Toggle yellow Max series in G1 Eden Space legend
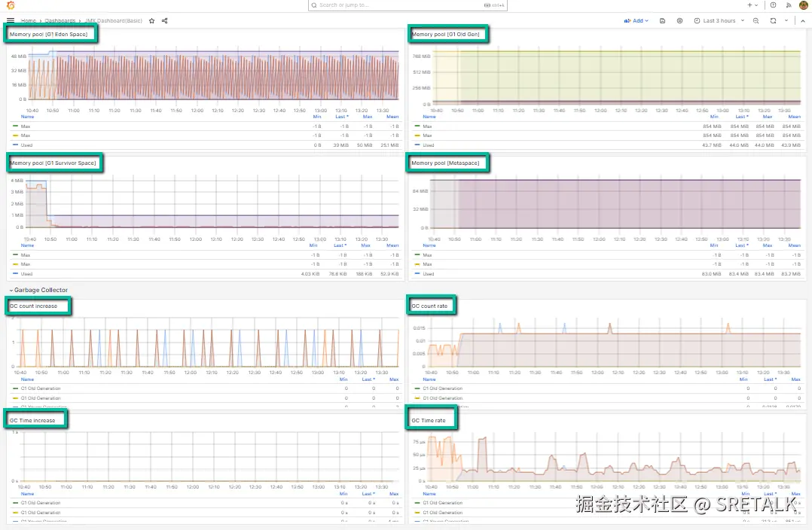This screenshot has height=530, width=812. click(26, 136)
